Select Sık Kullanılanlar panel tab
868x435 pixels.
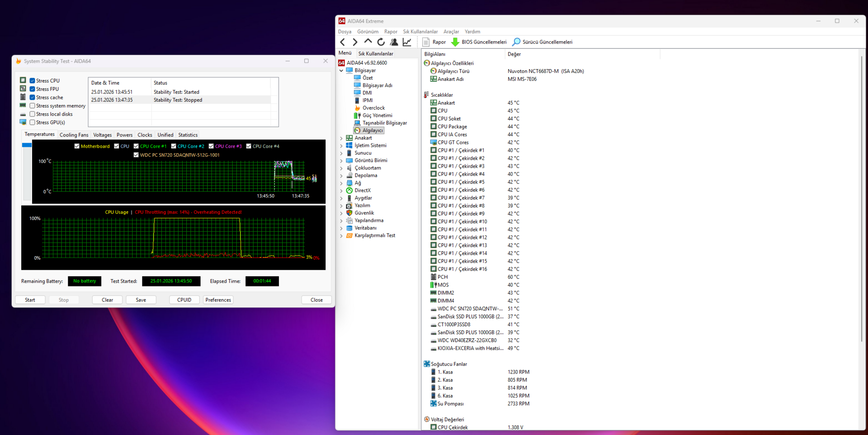point(376,53)
